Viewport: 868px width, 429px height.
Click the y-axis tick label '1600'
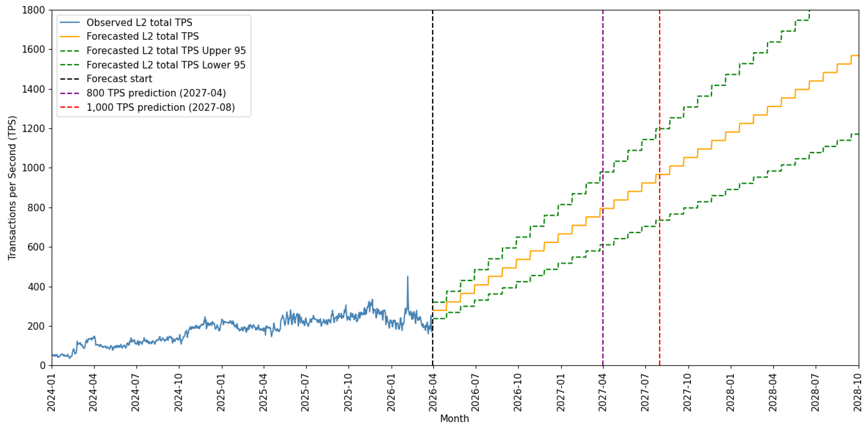coord(33,49)
